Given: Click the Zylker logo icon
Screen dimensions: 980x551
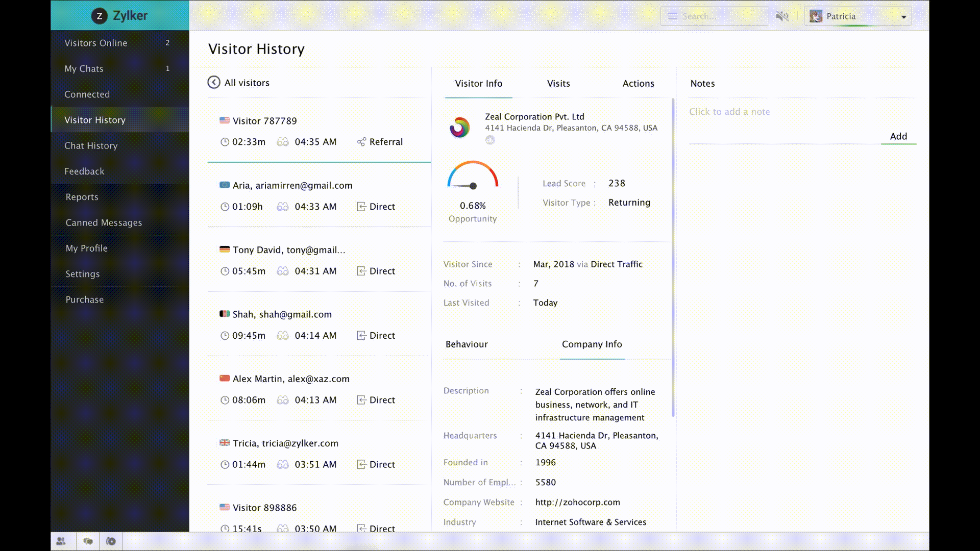Looking at the screenshot, I should click(99, 16).
